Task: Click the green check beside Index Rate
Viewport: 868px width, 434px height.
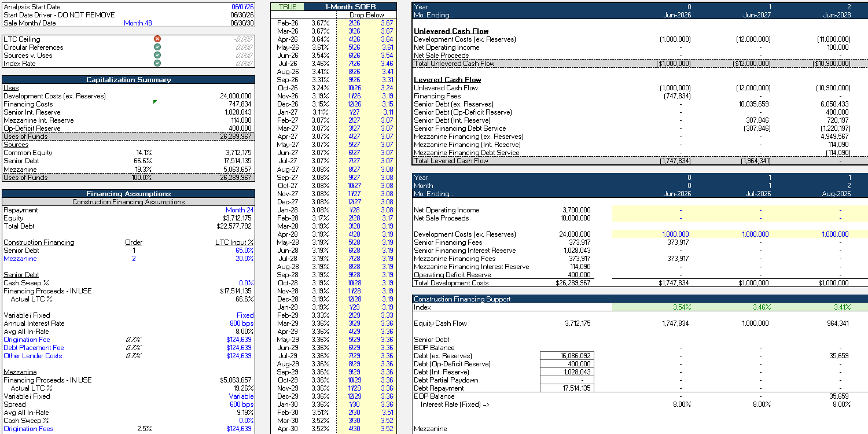Action: [x=157, y=64]
